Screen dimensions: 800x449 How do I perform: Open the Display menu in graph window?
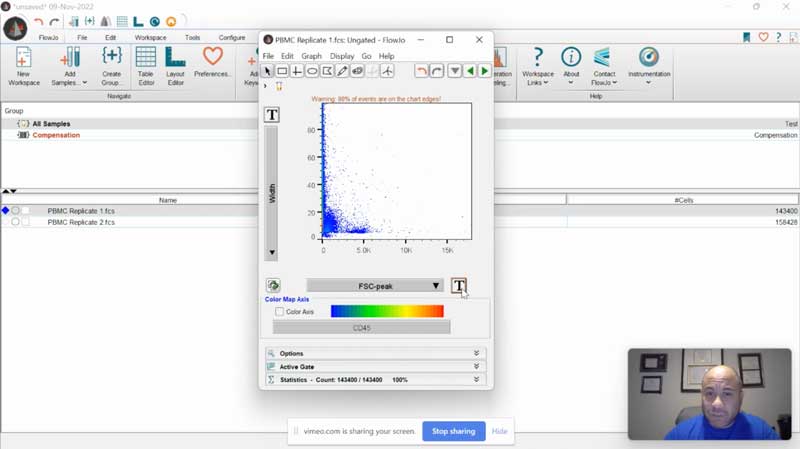[x=342, y=56]
